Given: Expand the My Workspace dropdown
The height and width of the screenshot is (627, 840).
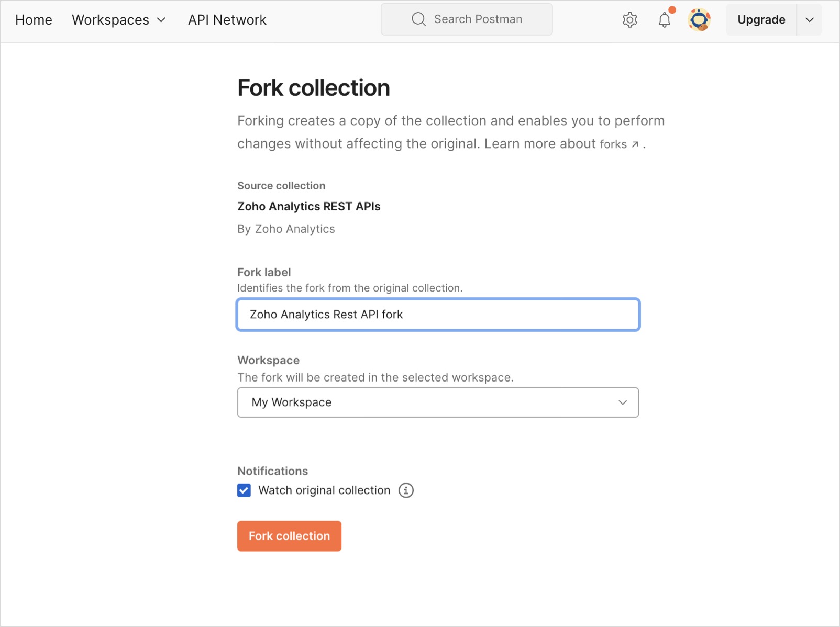Looking at the screenshot, I should point(437,402).
